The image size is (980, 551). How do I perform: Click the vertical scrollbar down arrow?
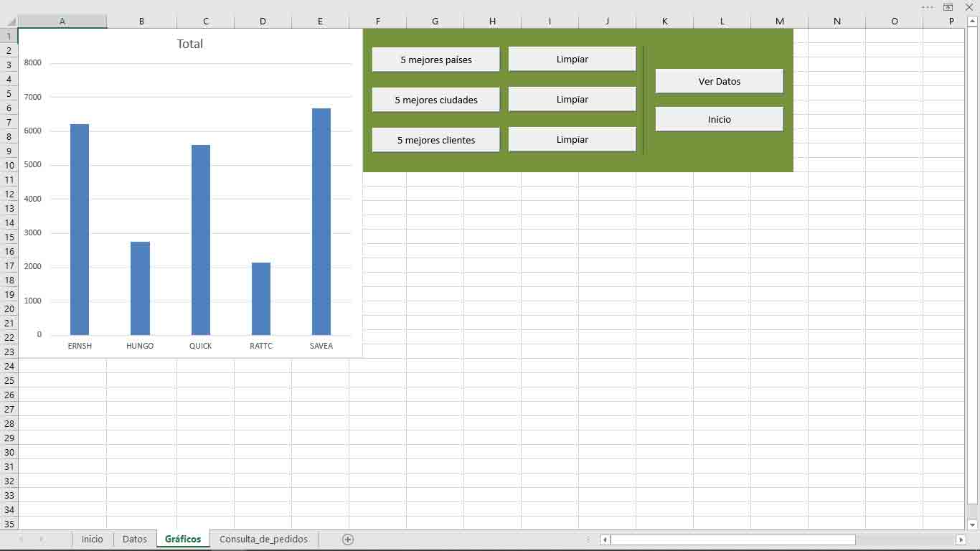click(x=973, y=525)
